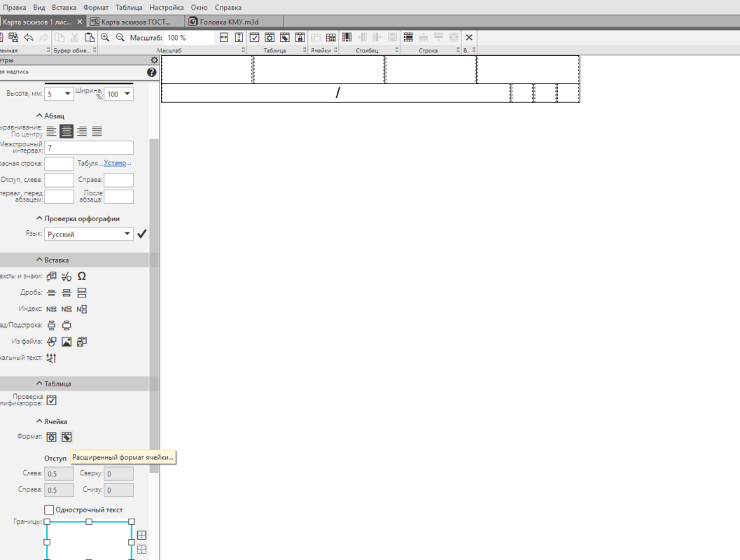Insert special symbol using the Omega icon
Viewport: 740px width, 560px height.
click(x=82, y=276)
